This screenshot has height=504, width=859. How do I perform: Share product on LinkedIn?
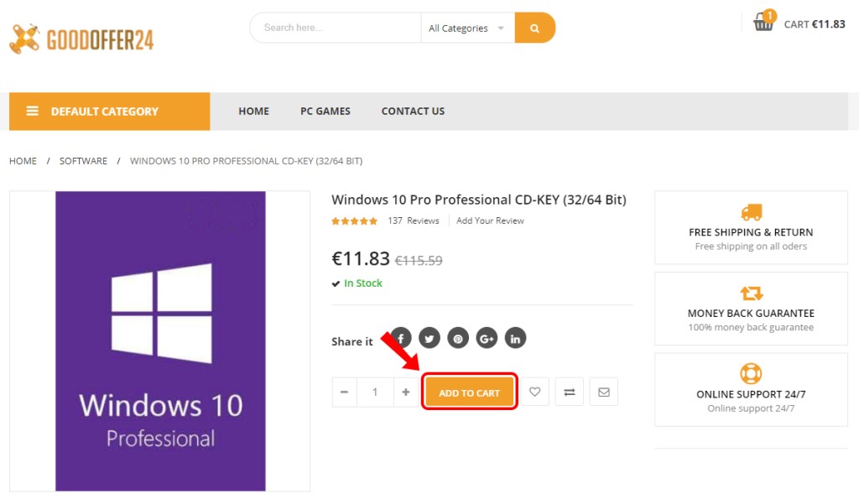[515, 338]
